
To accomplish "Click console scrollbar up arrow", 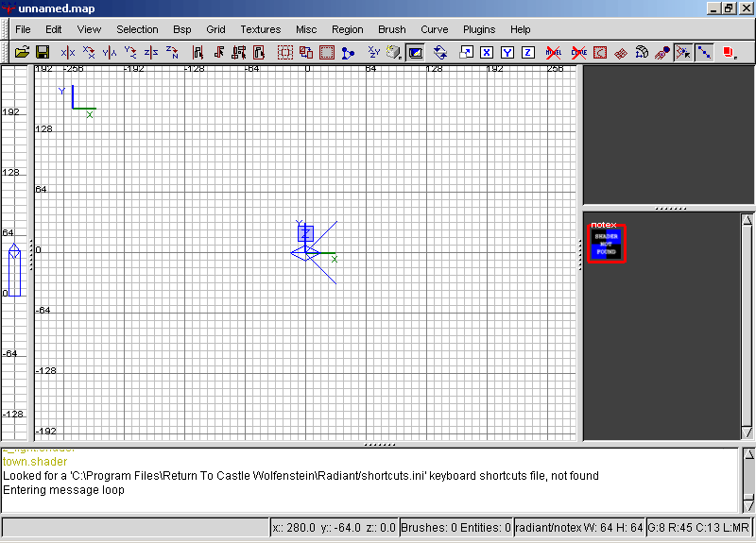I will [x=748, y=454].
